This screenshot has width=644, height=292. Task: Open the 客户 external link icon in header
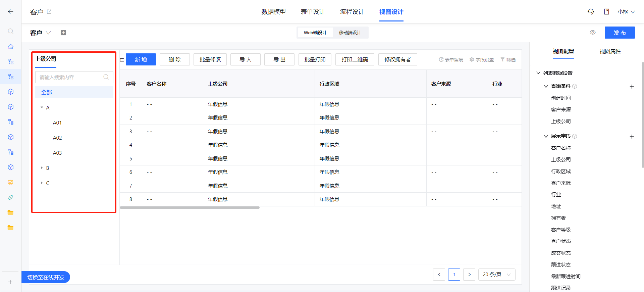coord(49,12)
